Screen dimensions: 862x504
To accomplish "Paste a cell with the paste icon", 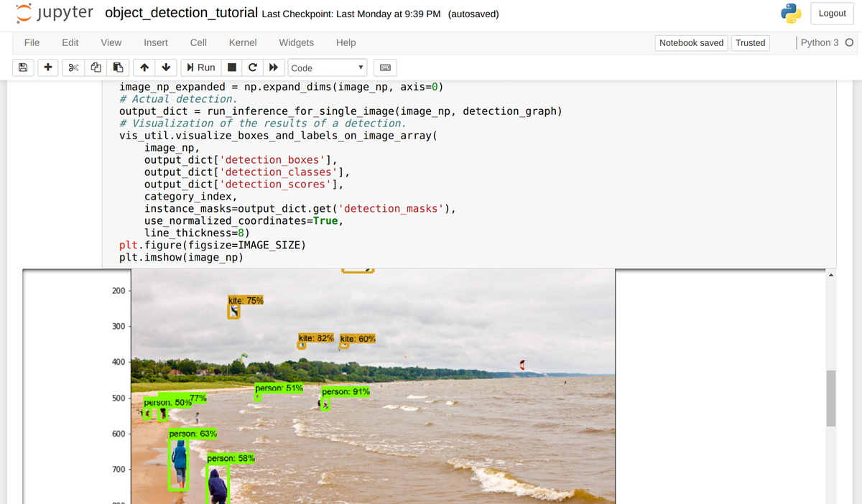I will tap(118, 67).
